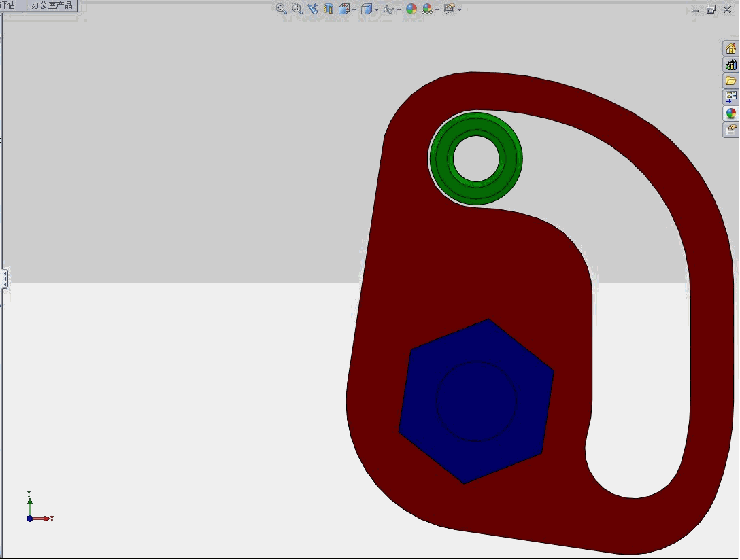
Task: Click the circular edge inside the blue hexagon
Action: [x=476, y=362]
